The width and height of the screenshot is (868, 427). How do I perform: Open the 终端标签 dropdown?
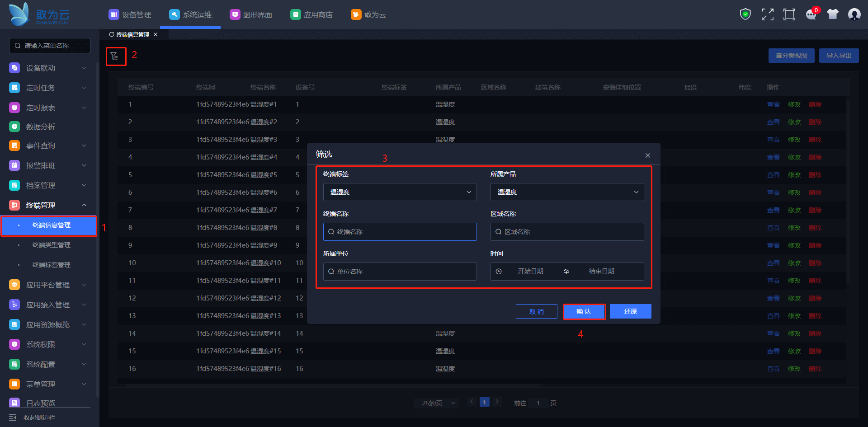pyautogui.click(x=400, y=192)
